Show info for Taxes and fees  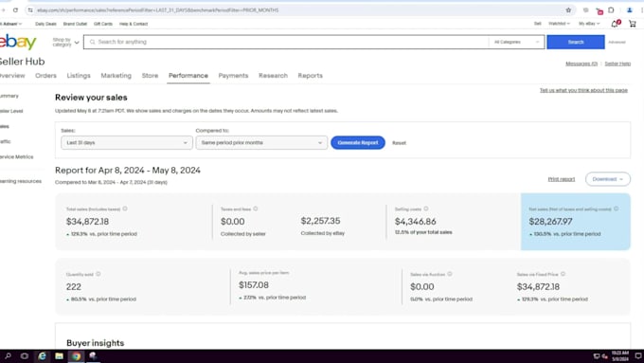pyautogui.click(x=256, y=209)
